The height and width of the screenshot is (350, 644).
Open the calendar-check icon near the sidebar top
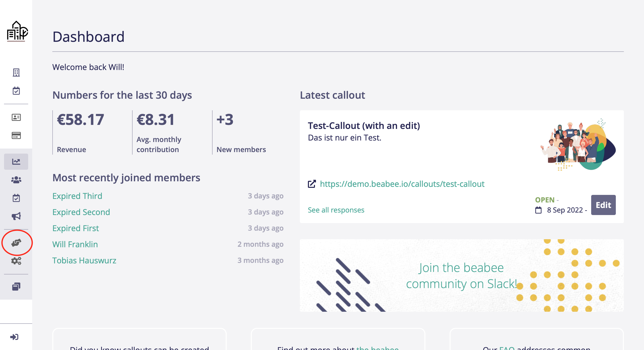(x=16, y=91)
